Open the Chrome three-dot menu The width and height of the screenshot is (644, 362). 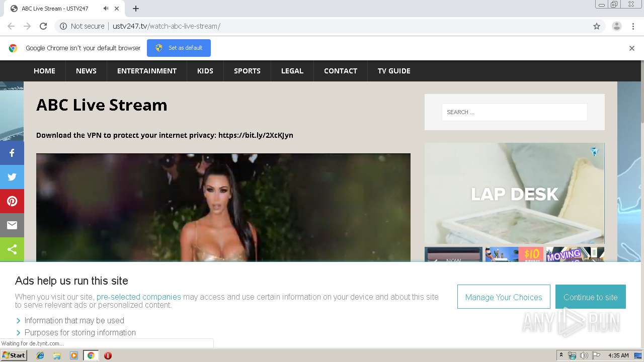tap(633, 26)
